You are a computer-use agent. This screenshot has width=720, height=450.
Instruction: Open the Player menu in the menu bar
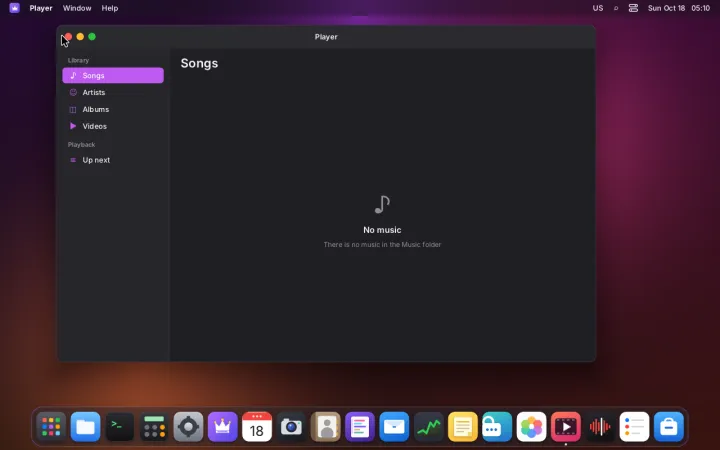click(x=41, y=8)
